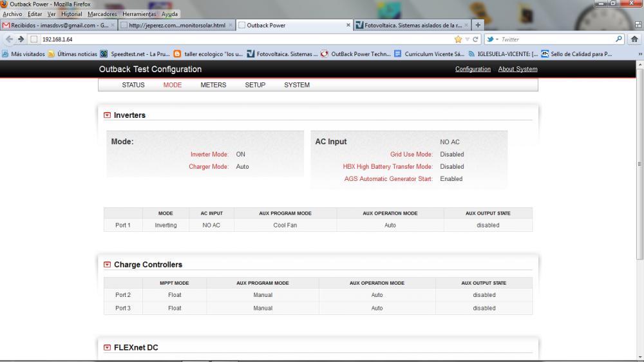Open the Marcadores menu
This screenshot has height=362, width=644.
pyautogui.click(x=102, y=14)
